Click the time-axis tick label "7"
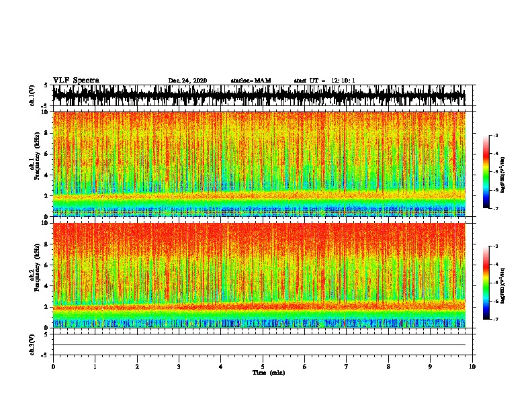Image resolution: width=532 pixels, height=411 pixels. coord(347,367)
